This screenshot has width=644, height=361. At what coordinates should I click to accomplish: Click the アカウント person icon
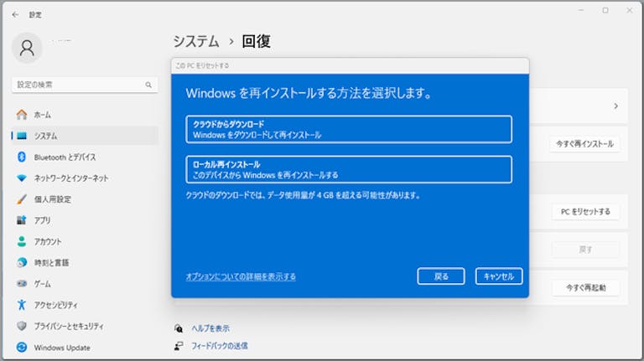[x=22, y=241]
